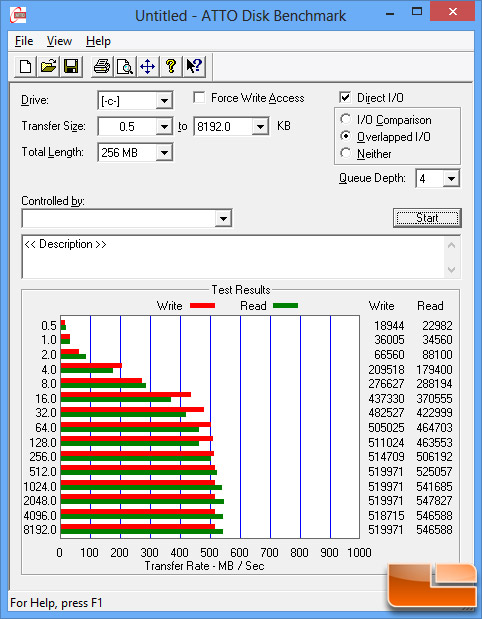Viewport: 482px width, 619px height.
Task: Click the Description box scroll down arrow
Action: click(x=452, y=270)
